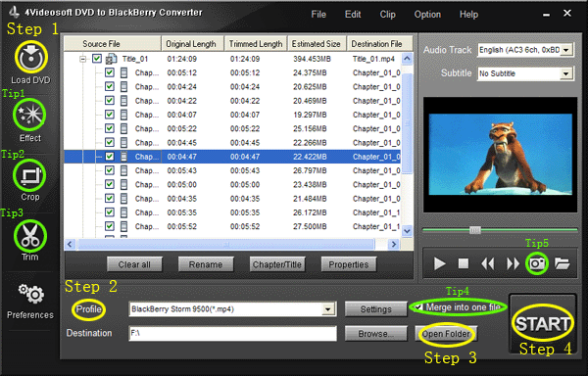
Task: Click the Chapter/Title button
Action: pyautogui.click(x=277, y=264)
